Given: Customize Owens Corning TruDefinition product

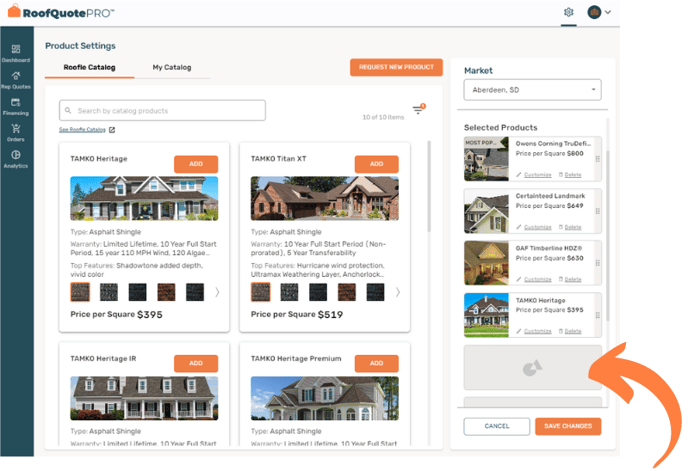Looking at the screenshot, I should click(534, 175).
